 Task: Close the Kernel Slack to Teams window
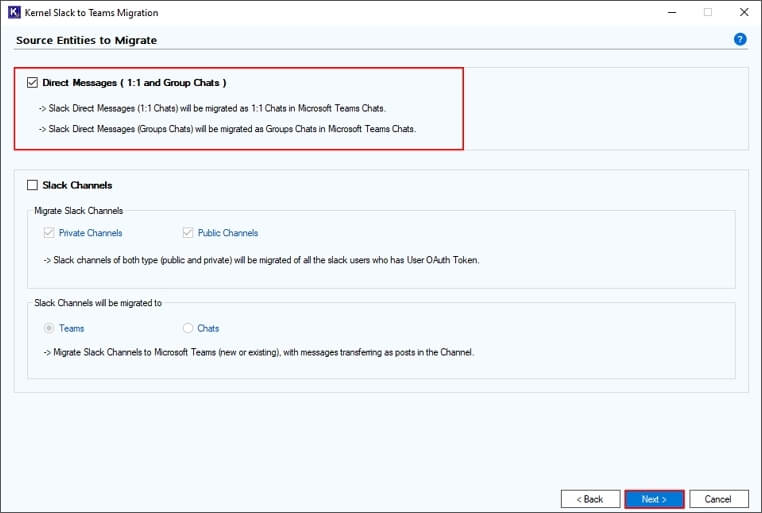pyautogui.click(x=744, y=12)
